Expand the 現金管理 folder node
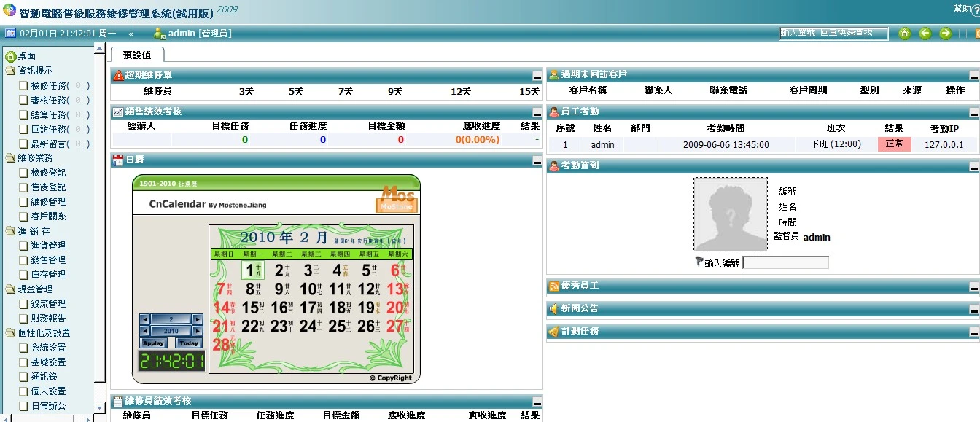Screen dimensions: 980x422 (10, 289)
